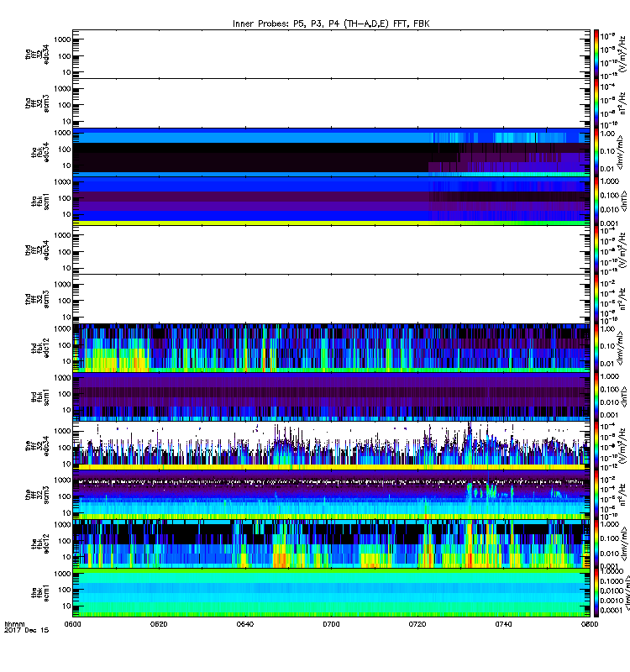Image resolution: width=630 pixels, height=672 pixels.
Task: Select the 'the fff 32 scm3' panel label
Action: click(37, 495)
